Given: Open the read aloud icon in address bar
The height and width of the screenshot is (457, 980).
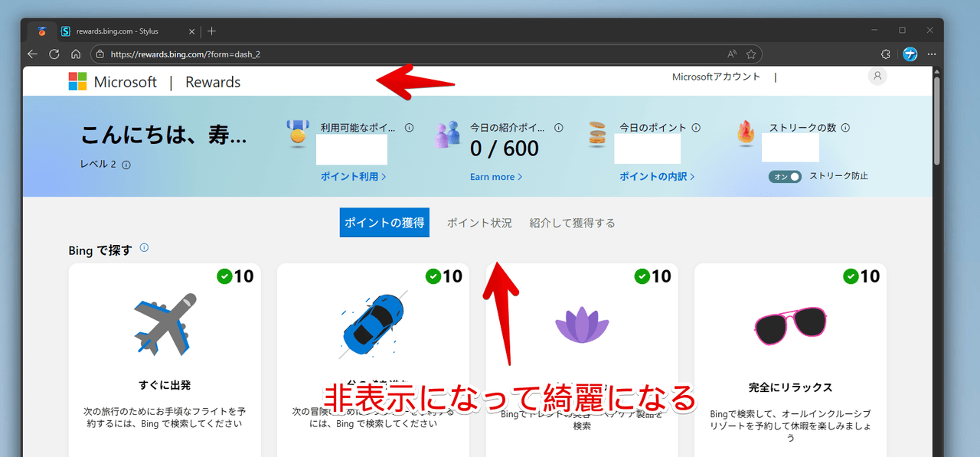Looking at the screenshot, I should (x=732, y=54).
